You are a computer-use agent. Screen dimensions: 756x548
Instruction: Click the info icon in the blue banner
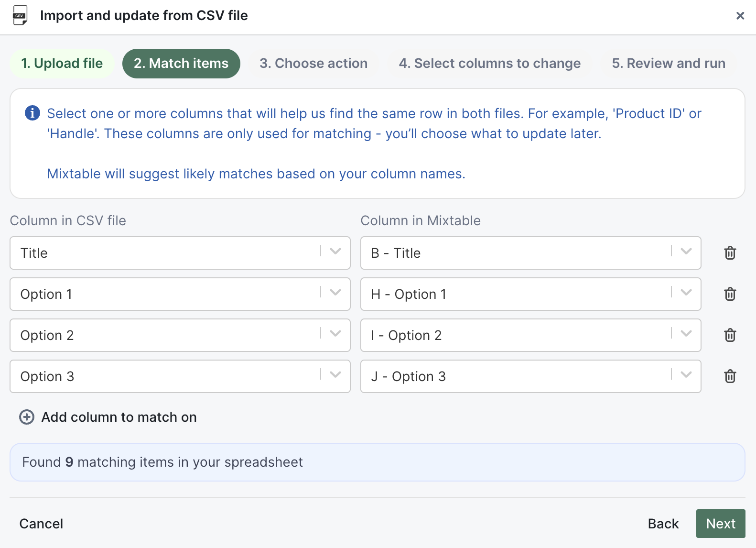32,113
